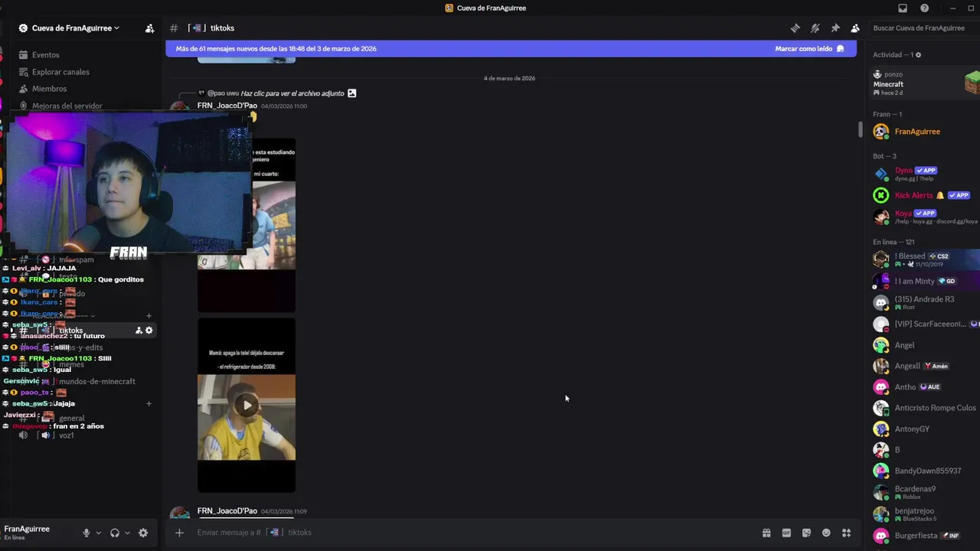The height and width of the screenshot is (551, 980).
Task: Select Dyno bot in member list
Action: point(925,174)
